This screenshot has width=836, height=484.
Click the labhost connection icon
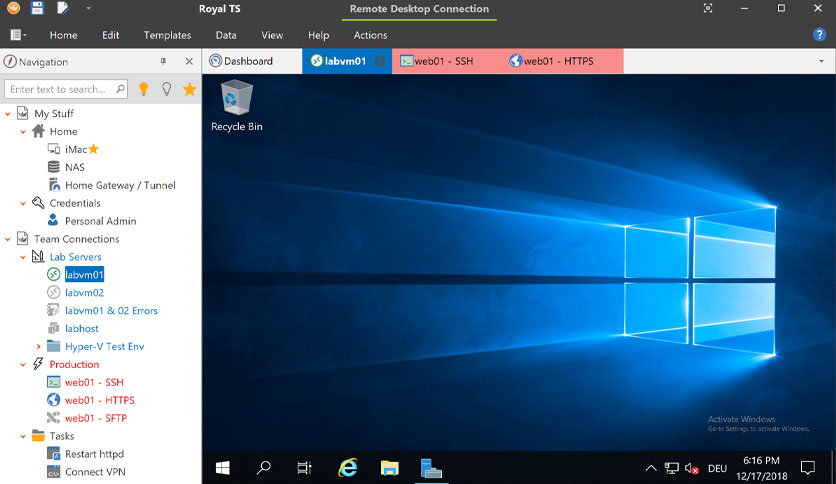[53, 328]
